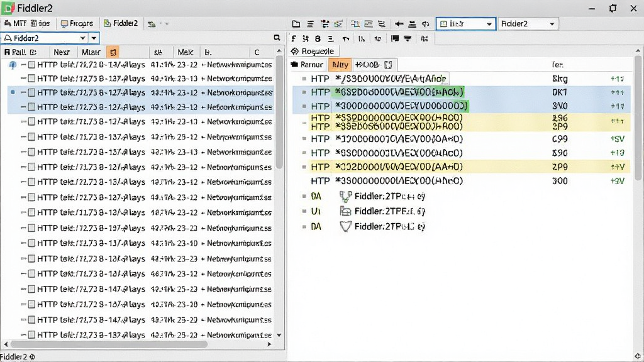Tick checkbox of bottom session row with 8-132

31,335
